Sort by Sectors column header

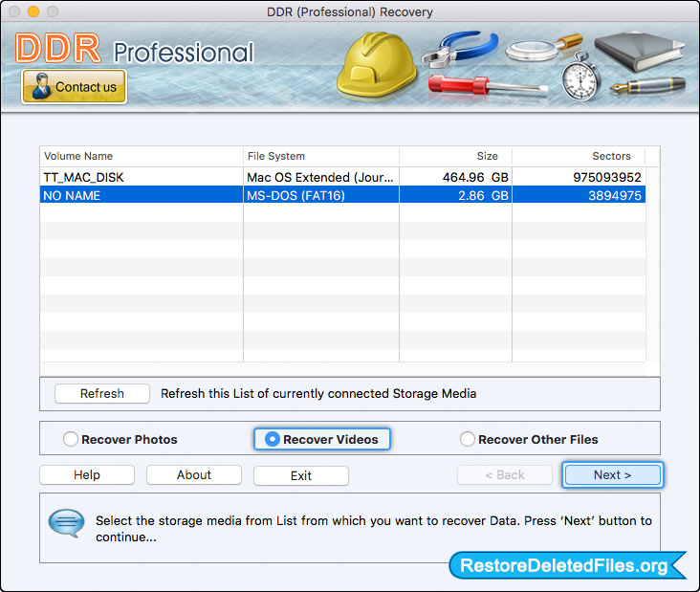coord(579,156)
